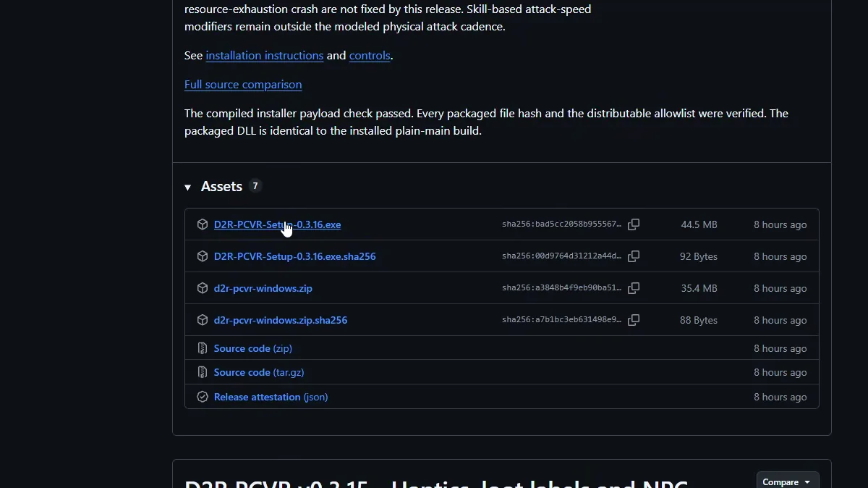
Task: Select hash text sha256:00d9764d31212a44d…
Action: click(561, 256)
